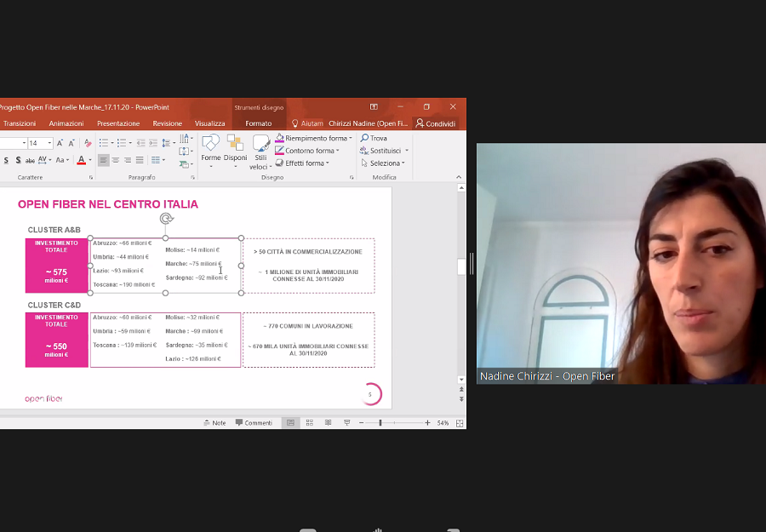This screenshot has width=766, height=532.
Task: Convert to SmartArt graphic
Action: point(186,164)
